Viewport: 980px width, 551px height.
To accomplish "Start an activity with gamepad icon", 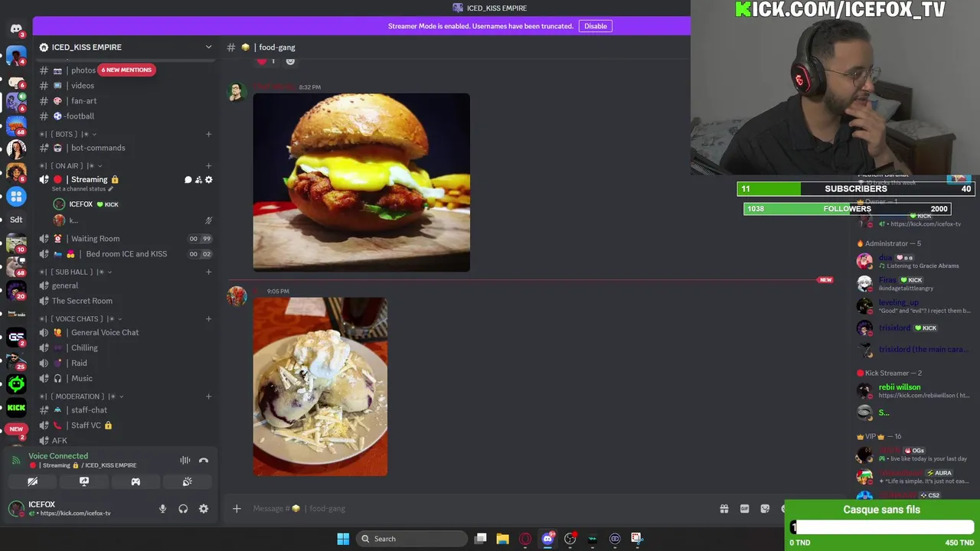I will click(x=136, y=482).
